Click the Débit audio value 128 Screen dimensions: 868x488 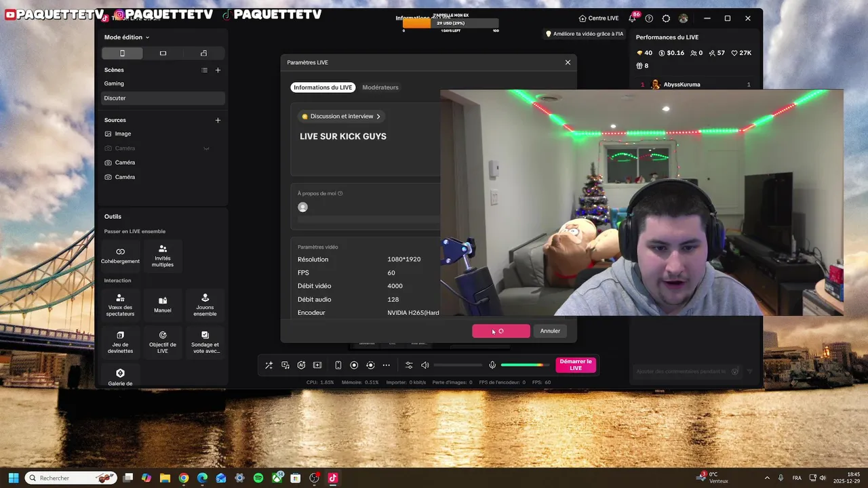pyautogui.click(x=393, y=300)
